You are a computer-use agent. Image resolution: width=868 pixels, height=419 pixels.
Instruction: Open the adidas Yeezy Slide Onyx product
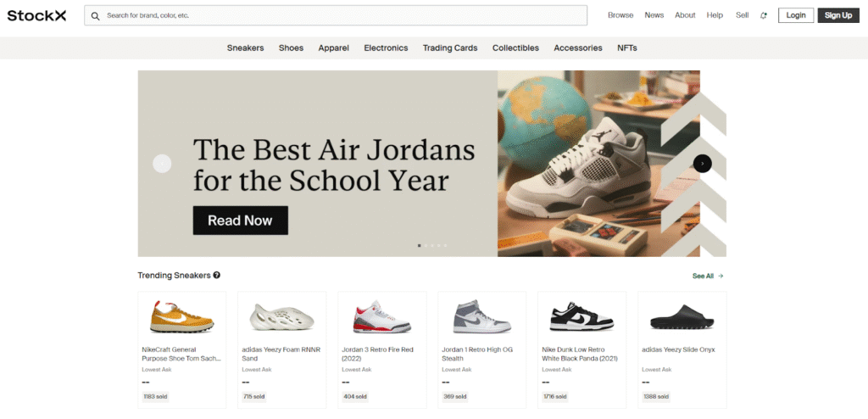coord(682,349)
